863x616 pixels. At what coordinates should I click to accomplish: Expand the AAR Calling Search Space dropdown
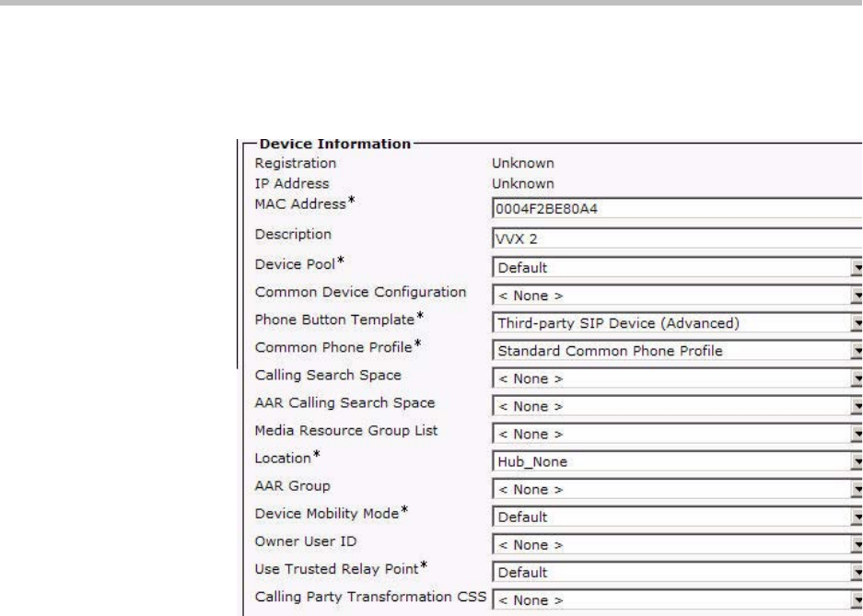[x=677, y=404]
